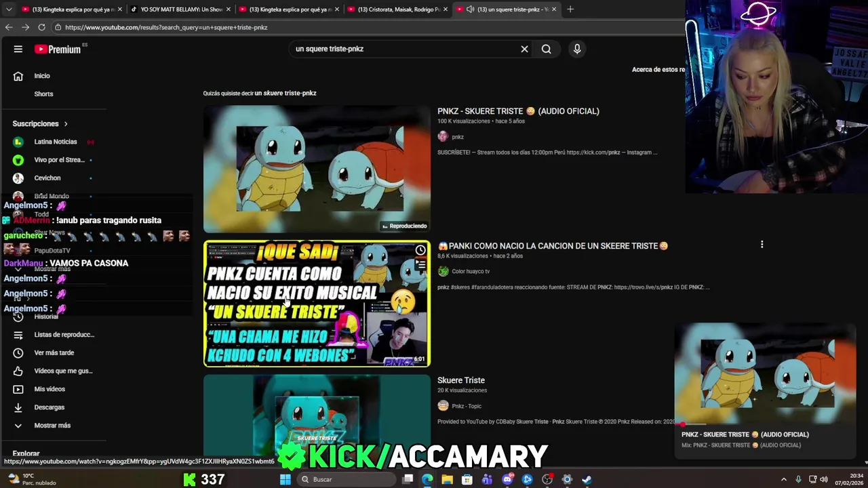Show hidden system tray icons
Viewport: 868px width, 488px height.
pyautogui.click(x=784, y=479)
